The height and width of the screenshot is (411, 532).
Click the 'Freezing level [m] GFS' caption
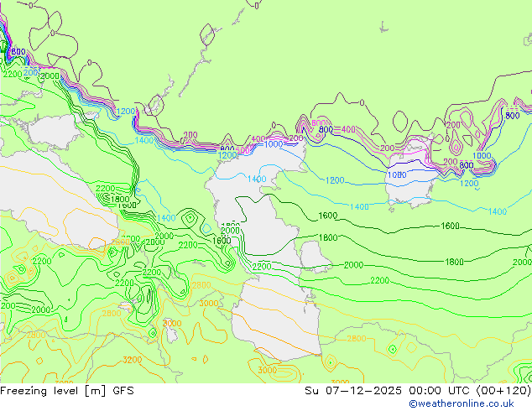click(x=67, y=391)
